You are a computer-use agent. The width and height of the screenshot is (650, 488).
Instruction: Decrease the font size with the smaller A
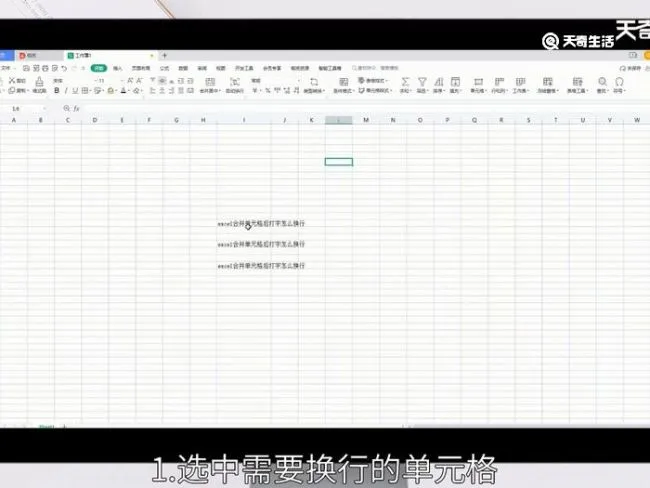[x=139, y=81]
